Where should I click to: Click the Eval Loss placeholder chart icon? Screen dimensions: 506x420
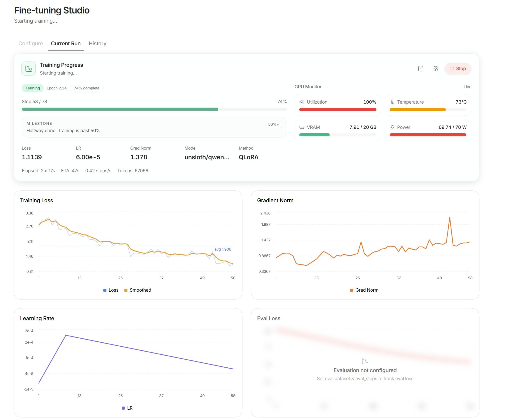pyautogui.click(x=365, y=361)
